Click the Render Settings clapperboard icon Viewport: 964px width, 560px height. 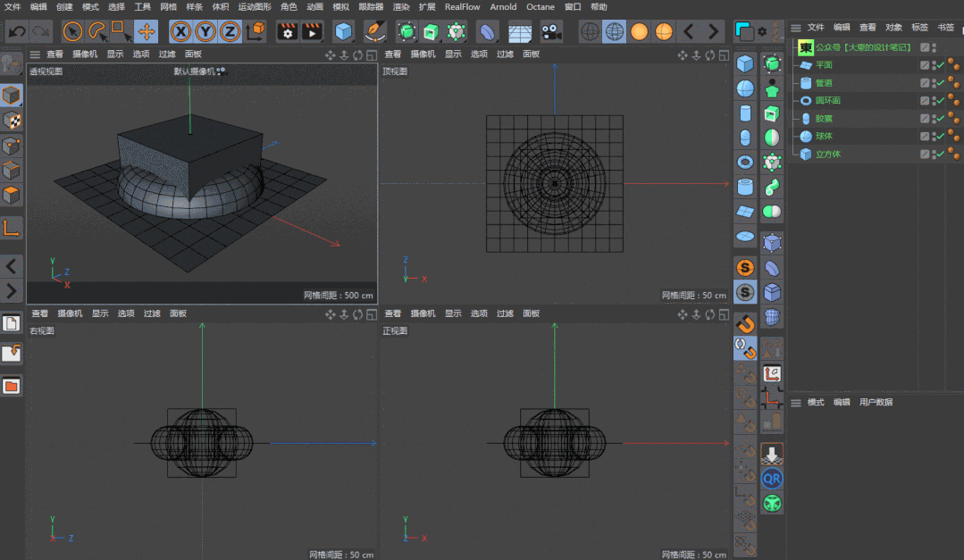(288, 32)
